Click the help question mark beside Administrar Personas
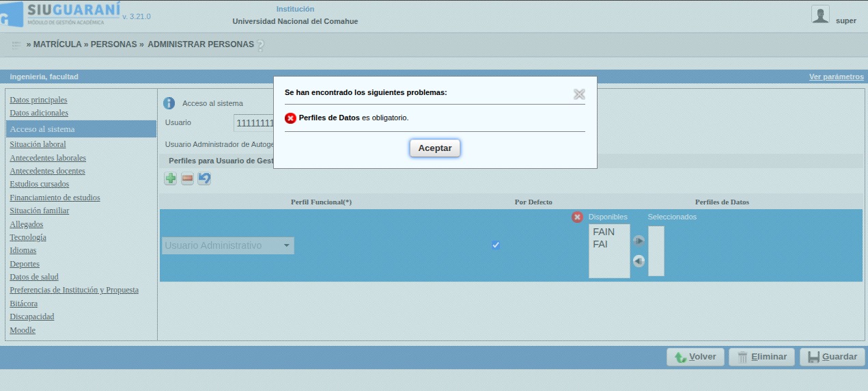Image resolution: width=868 pixels, height=391 pixels. coord(260,45)
